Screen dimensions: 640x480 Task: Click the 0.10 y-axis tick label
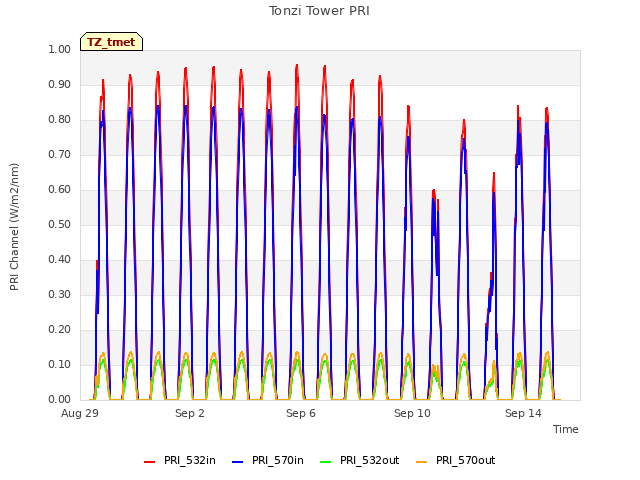pyautogui.click(x=60, y=364)
